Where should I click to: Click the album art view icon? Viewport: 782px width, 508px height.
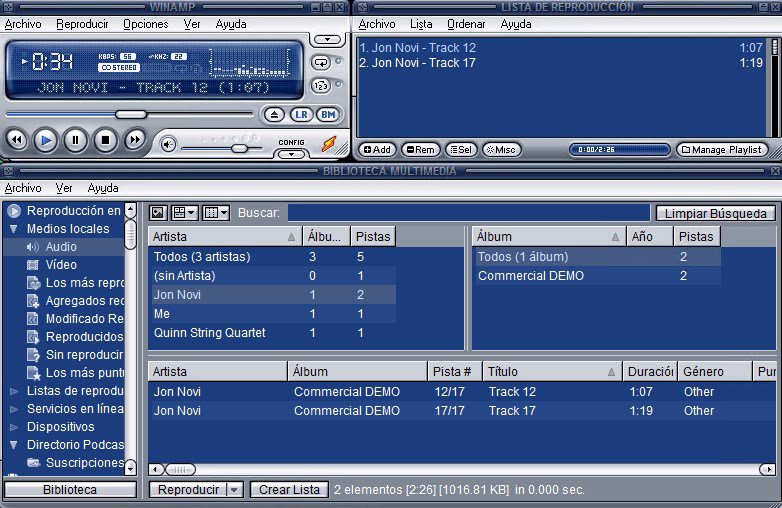click(158, 213)
